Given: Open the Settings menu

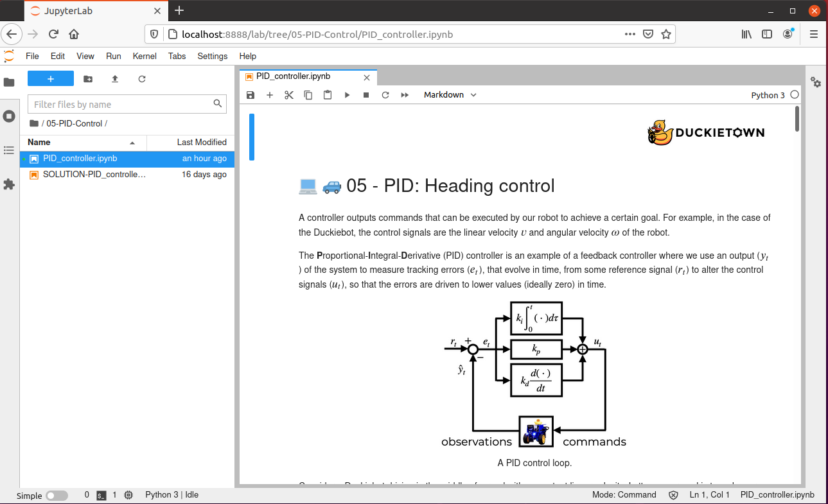Looking at the screenshot, I should coord(213,56).
